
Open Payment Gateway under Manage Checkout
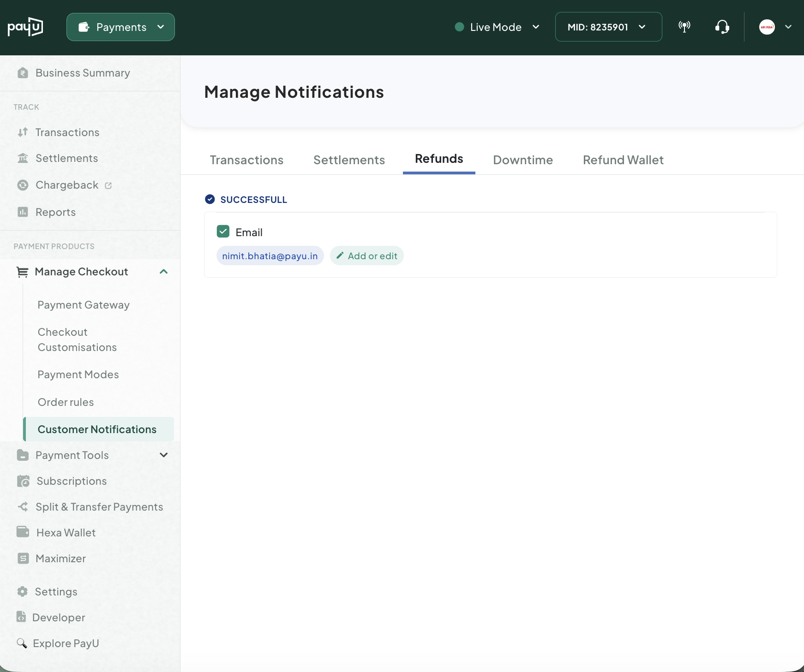point(84,305)
